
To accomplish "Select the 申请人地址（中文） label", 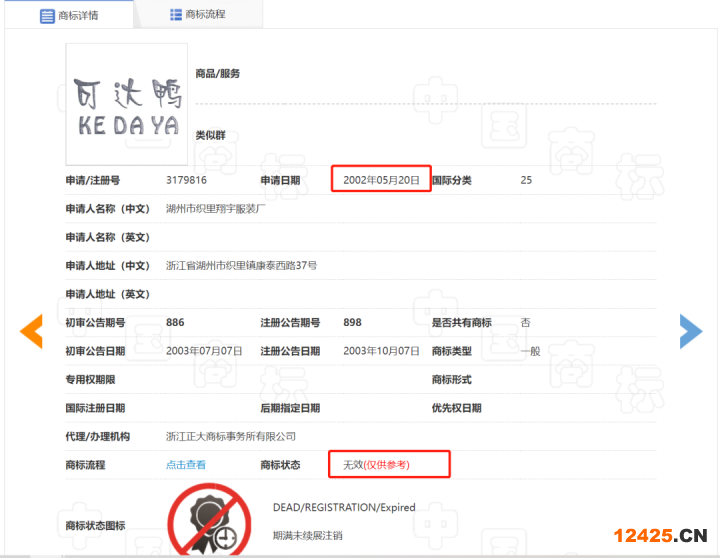I will (x=108, y=265).
